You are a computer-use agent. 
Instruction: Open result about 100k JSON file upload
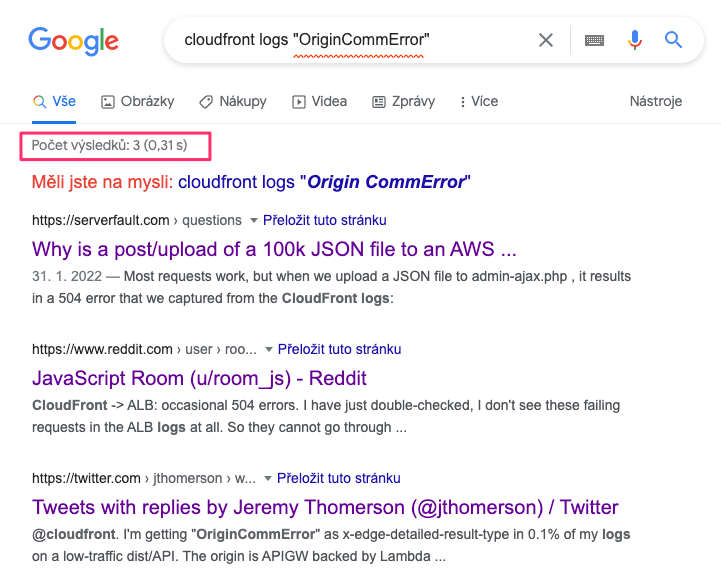pyautogui.click(x=274, y=249)
